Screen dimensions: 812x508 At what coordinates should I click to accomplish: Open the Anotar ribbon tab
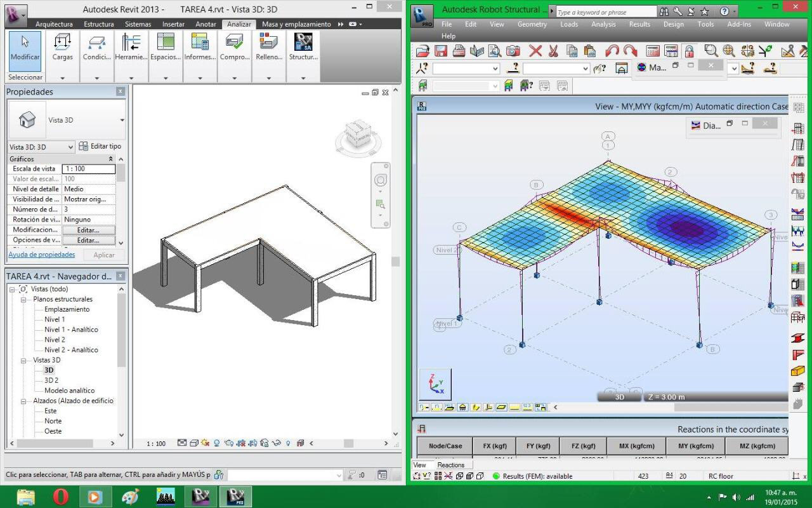206,24
